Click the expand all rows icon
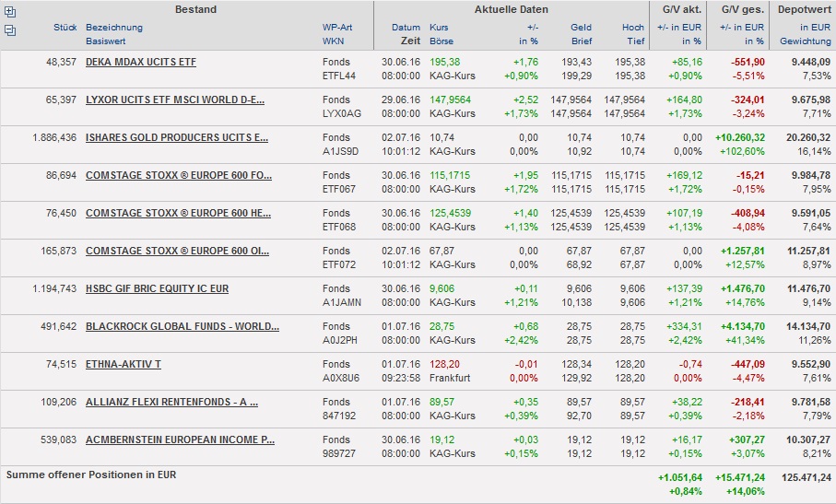Screen dimensions: 836x504 coord(10,13)
